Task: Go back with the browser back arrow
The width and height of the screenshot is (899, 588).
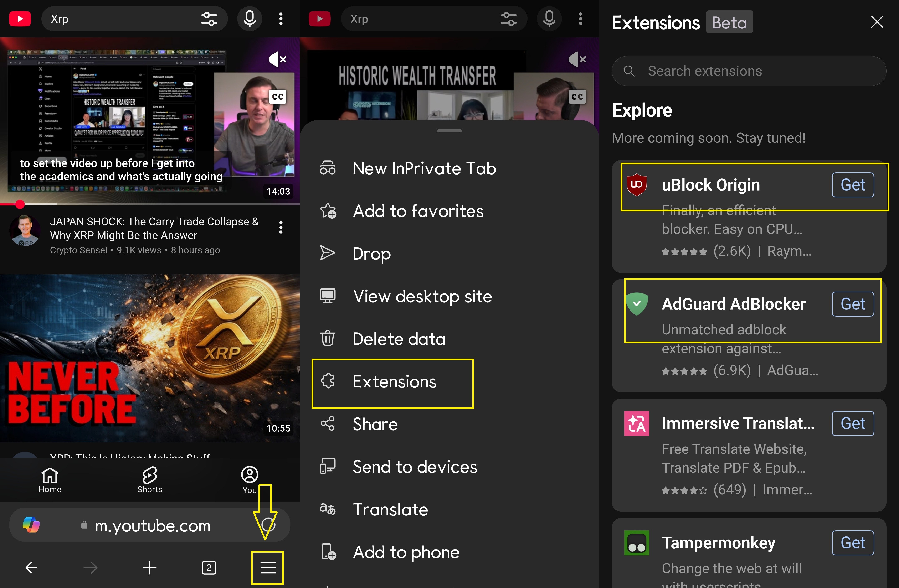Action: pyautogui.click(x=31, y=568)
